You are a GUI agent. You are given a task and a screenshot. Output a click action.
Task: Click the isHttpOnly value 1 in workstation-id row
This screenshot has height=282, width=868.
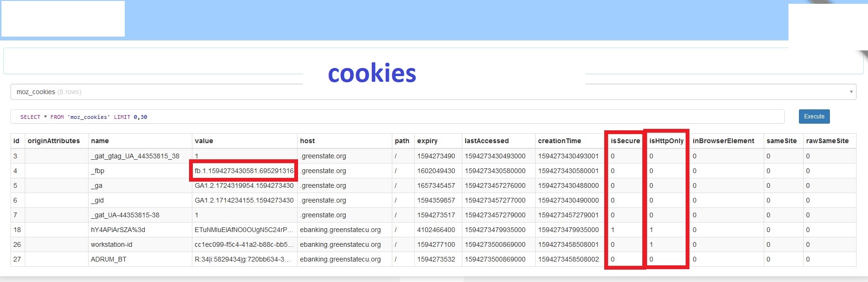pyautogui.click(x=651, y=244)
